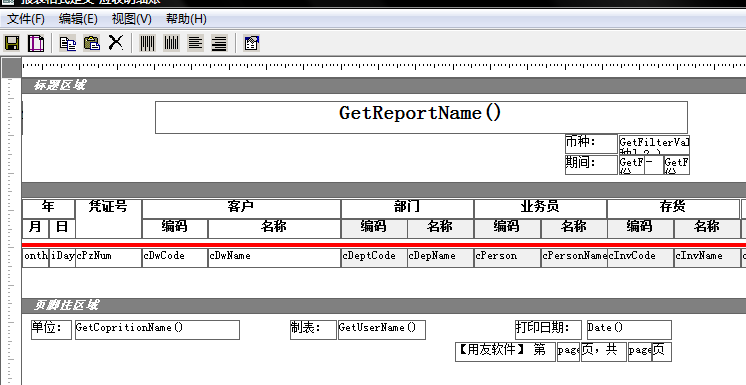Select the GetUserName() footer field
Screen dimensions: 746x385
[x=382, y=329]
